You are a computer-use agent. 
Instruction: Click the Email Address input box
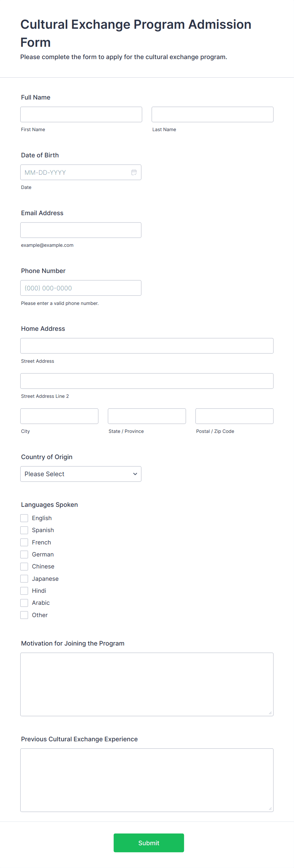tap(81, 230)
